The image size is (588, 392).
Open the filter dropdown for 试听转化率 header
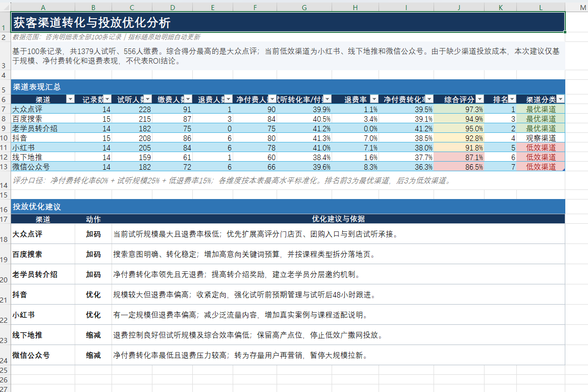pyautogui.click(x=328, y=99)
